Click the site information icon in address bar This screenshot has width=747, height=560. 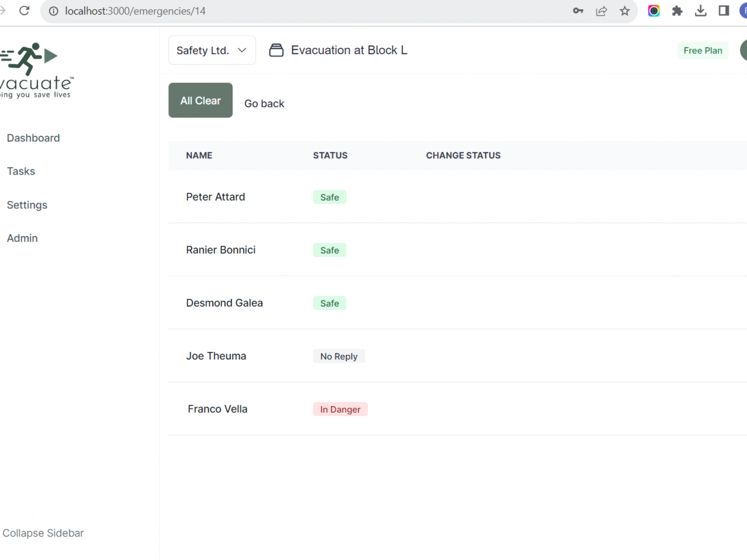point(53,11)
